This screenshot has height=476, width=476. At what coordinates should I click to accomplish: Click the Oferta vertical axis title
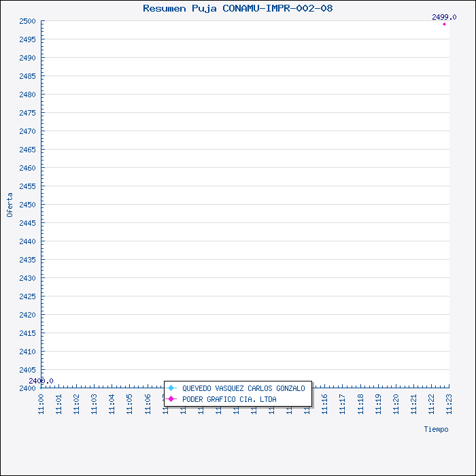[10, 205]
